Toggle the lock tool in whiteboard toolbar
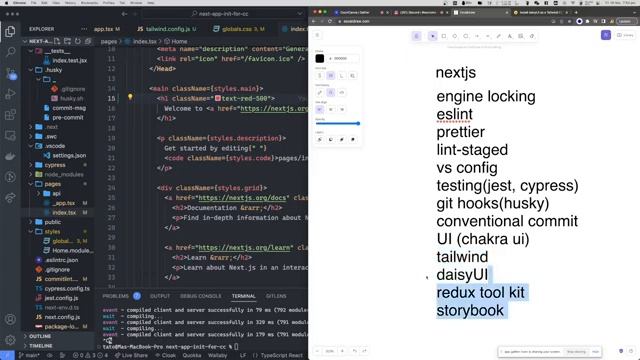 point(416,36)
